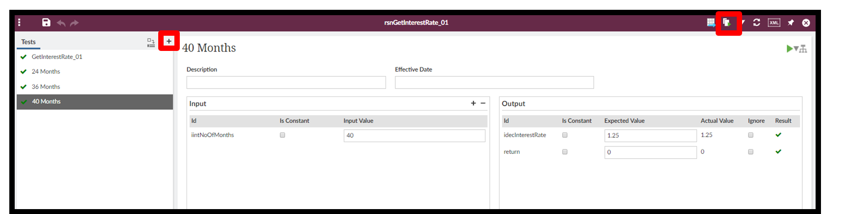Toggle Is Constant for idecInterestRate

tap(565, 135)
